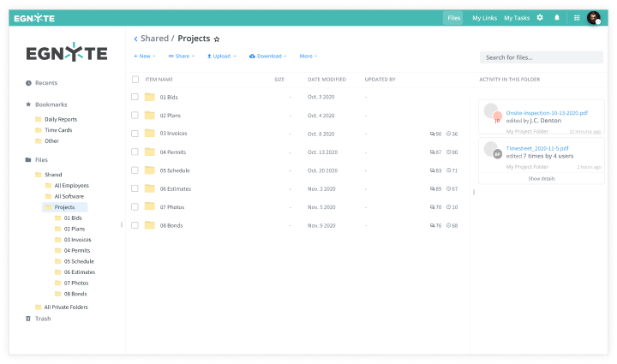Click the Recents clock icon

[28, 83]
